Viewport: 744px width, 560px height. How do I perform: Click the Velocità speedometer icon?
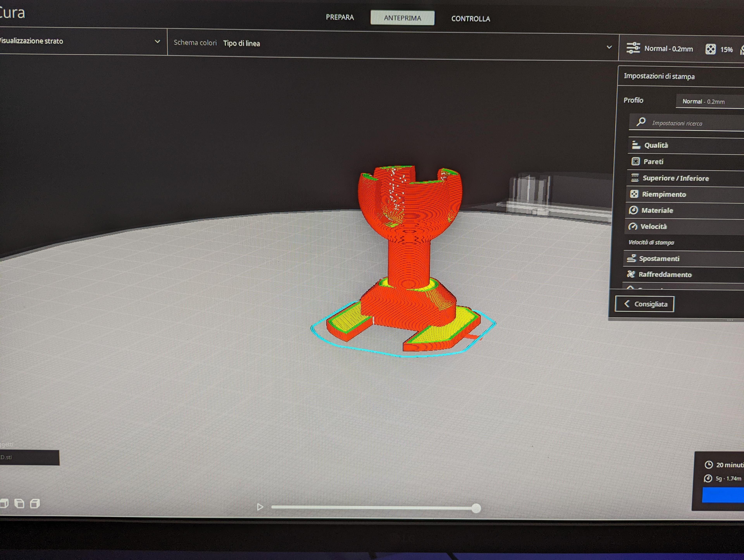633,226
